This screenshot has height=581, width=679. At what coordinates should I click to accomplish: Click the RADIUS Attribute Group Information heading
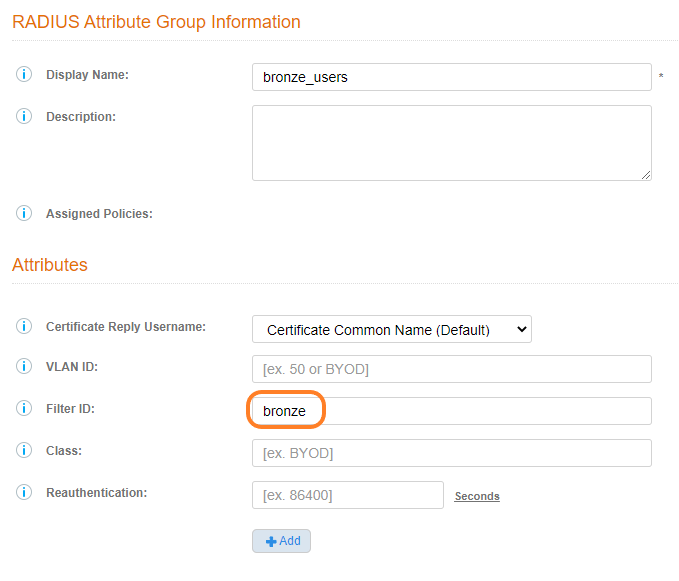point(156,21)
